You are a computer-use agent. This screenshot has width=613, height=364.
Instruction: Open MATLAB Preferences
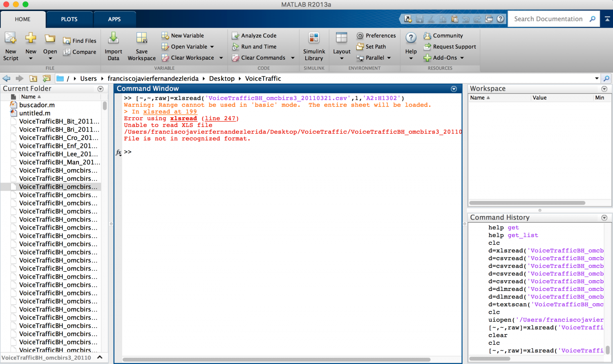click(376, 36)
